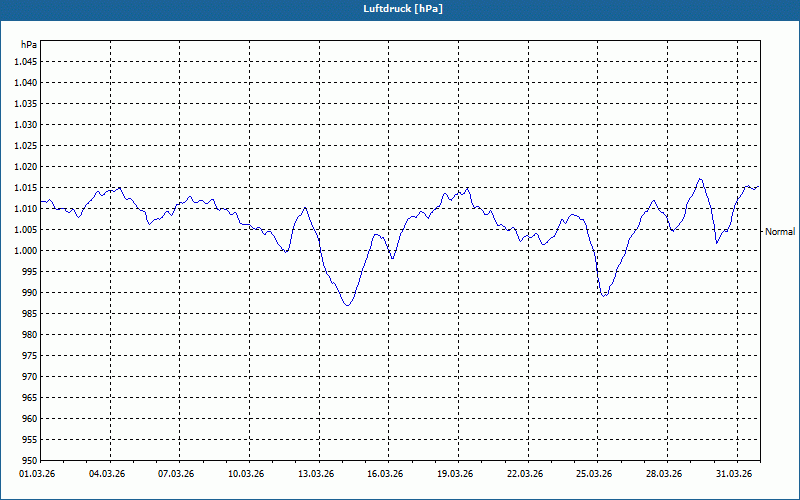The height and width of the screenshot is (500, 800).
Task: Select the 01.03.26 date label
Action: [x=37, y=474]
